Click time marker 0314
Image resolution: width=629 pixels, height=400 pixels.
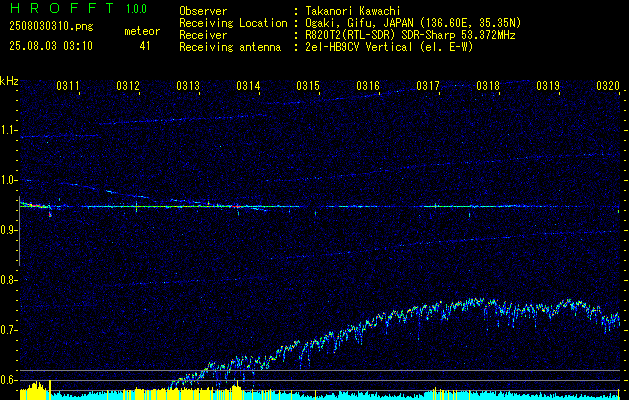248,86
